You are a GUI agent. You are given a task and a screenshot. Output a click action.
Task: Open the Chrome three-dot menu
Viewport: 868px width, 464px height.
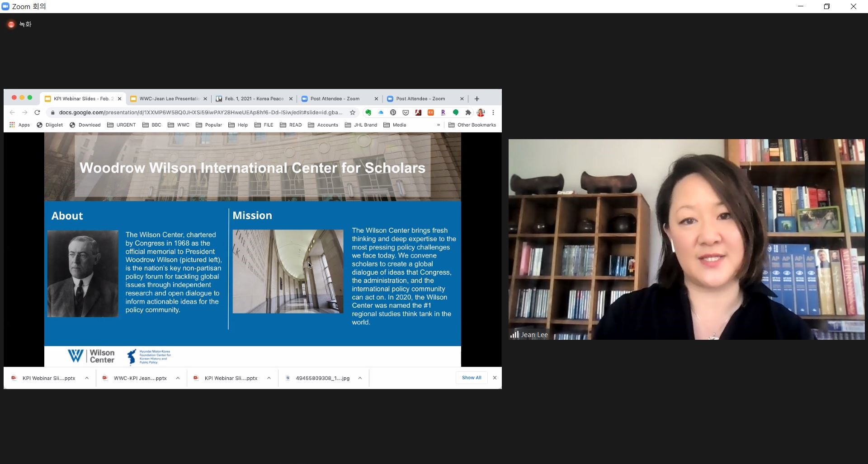pos(493,112)
